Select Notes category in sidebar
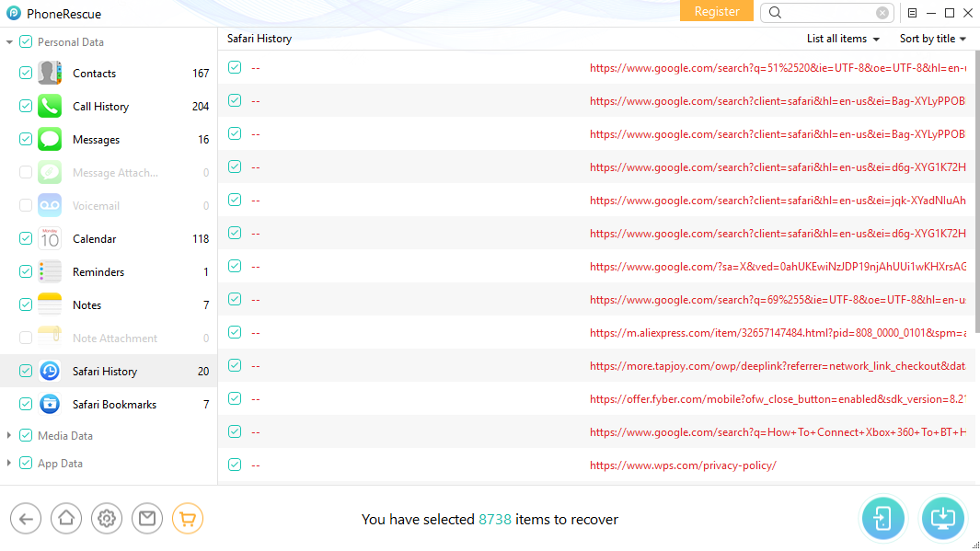Image resolution: width=980 pixels, height=551 pixels. 86,305
